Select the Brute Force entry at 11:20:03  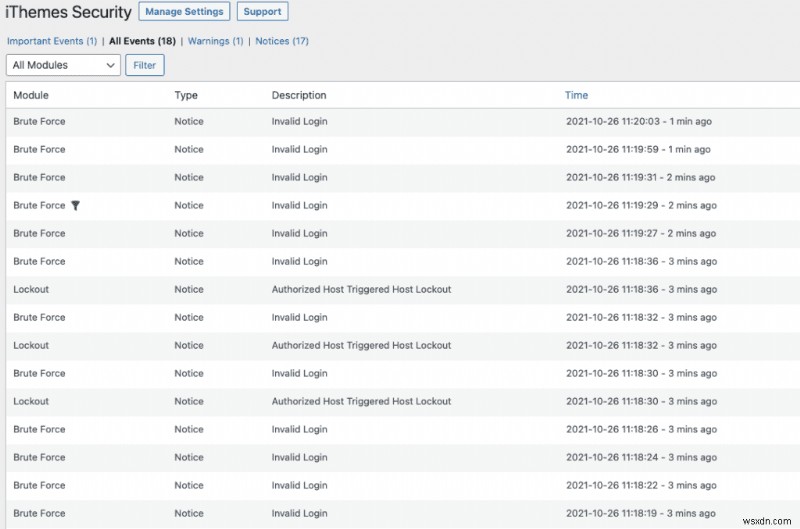(x=39, y=121)
